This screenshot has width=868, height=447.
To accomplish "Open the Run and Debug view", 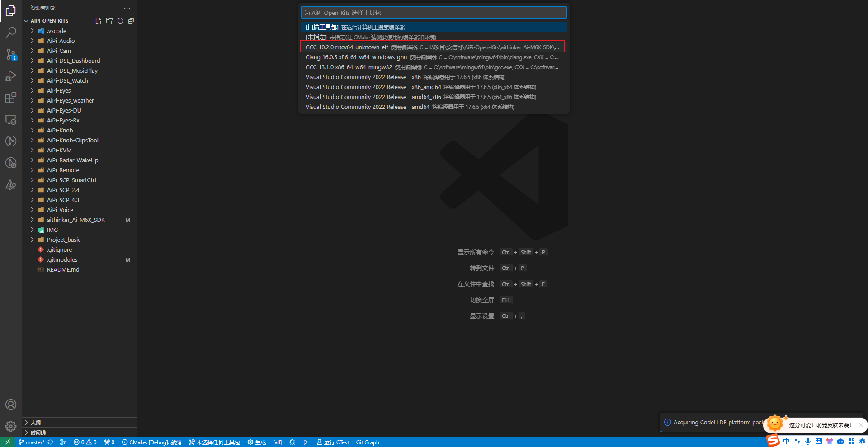I will point(11,76).
